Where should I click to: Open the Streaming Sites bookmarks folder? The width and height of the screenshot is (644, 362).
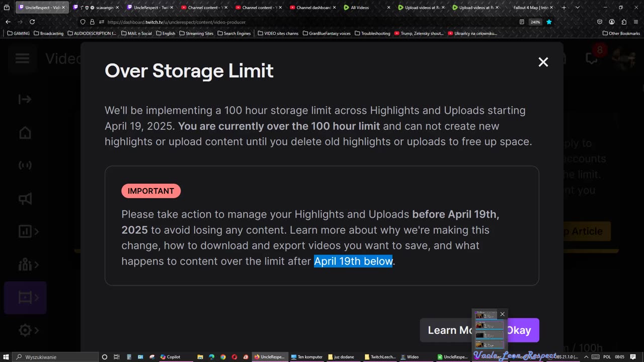pos(196,33)
